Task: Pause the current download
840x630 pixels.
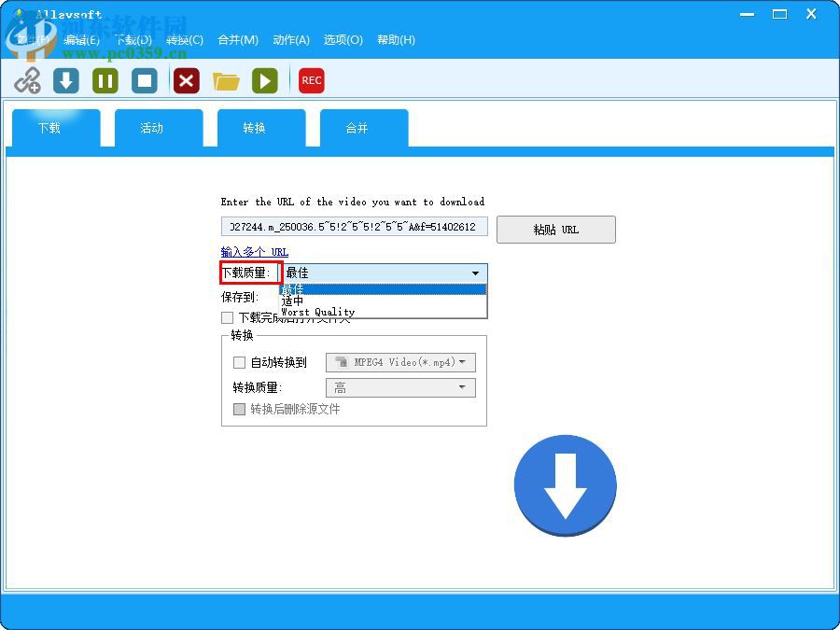Action: [x=105, y=81]
